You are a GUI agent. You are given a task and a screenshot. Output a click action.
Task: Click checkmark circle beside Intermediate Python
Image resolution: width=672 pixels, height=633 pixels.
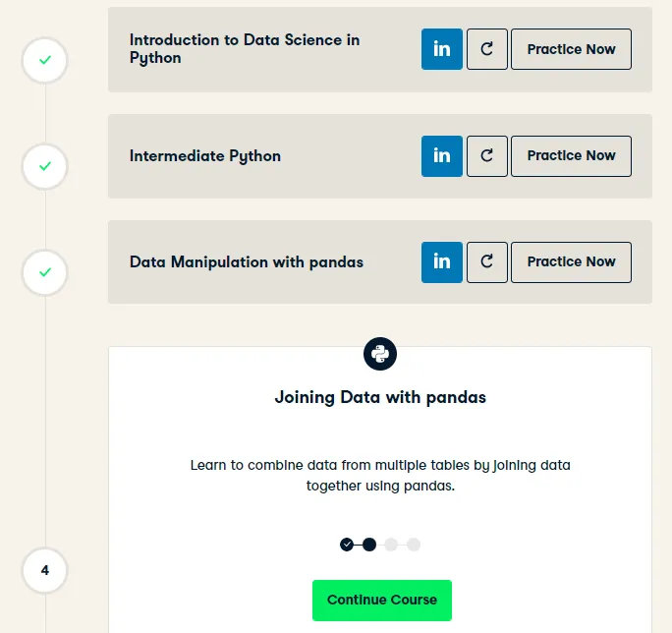pyautogui.click(x=45, y=166)
